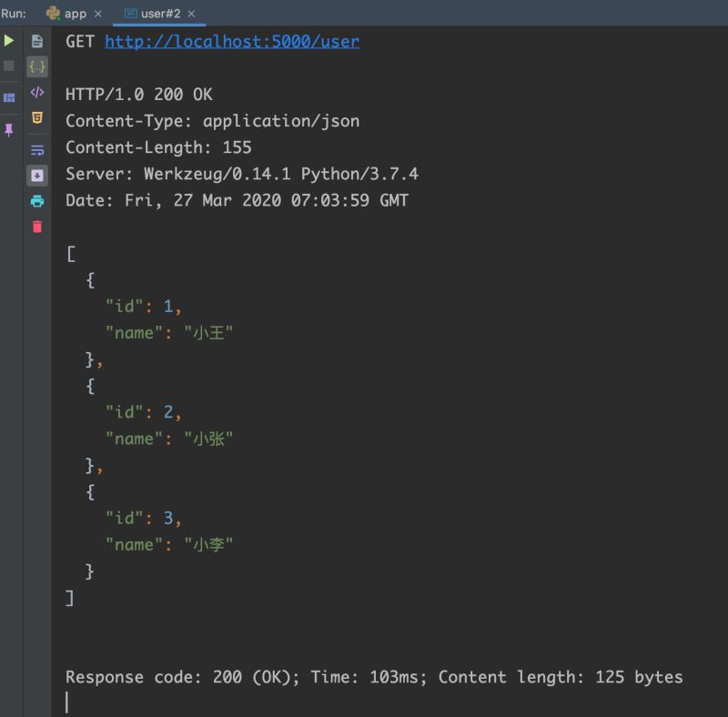This screenshot has height=717, width=728.
Task: View response as XML
Action: pos(37,93)
